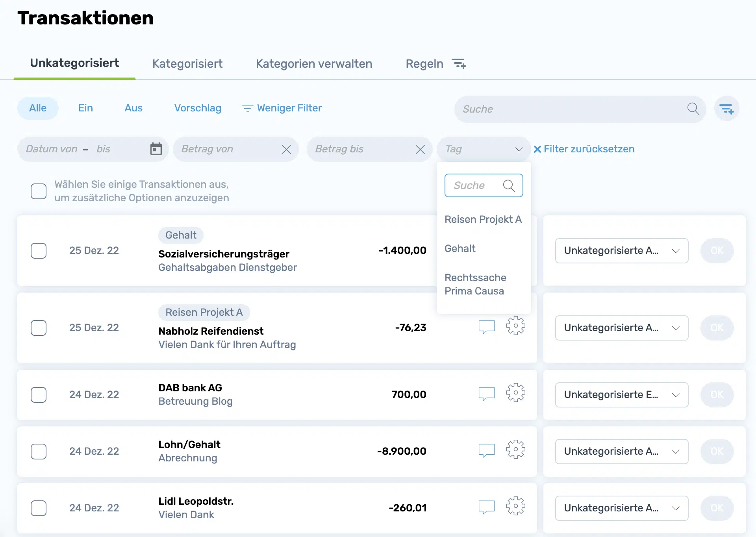The image size is (756, 537).
Task: Clear the Betrag bis field with X
Action: point(420,149)
